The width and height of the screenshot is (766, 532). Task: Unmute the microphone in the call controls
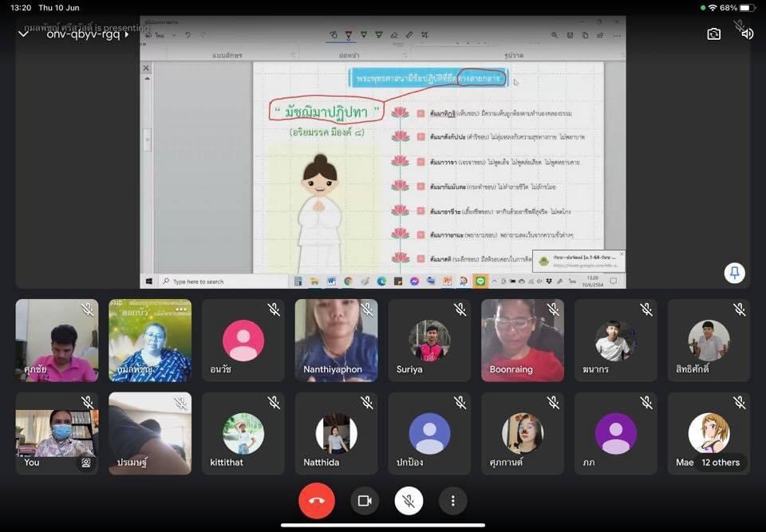click(409, 501)
